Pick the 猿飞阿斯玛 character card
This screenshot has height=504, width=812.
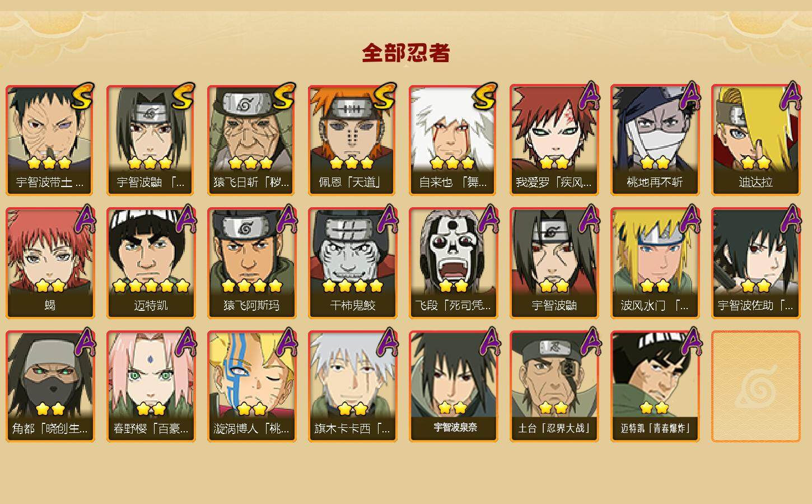[x=251, y=263]
